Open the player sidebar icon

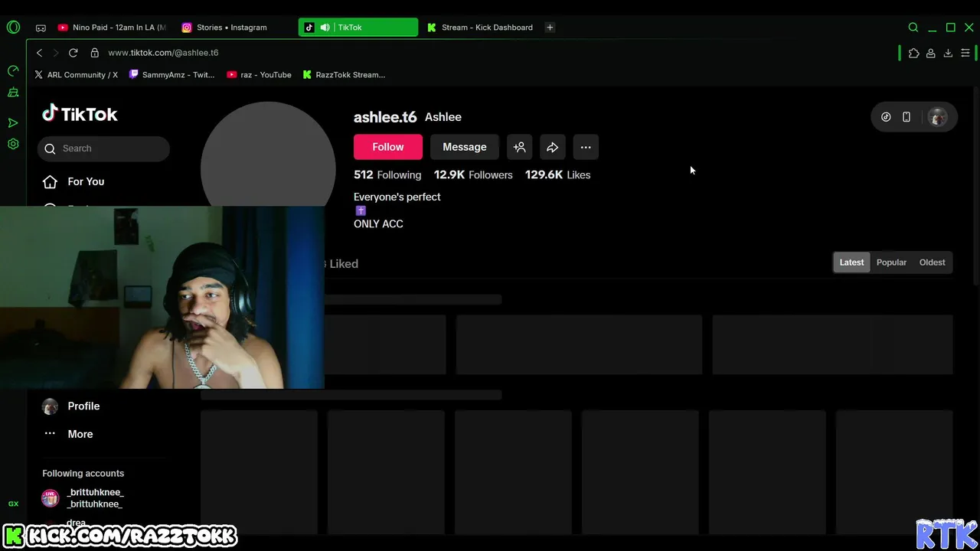(13, 122)
